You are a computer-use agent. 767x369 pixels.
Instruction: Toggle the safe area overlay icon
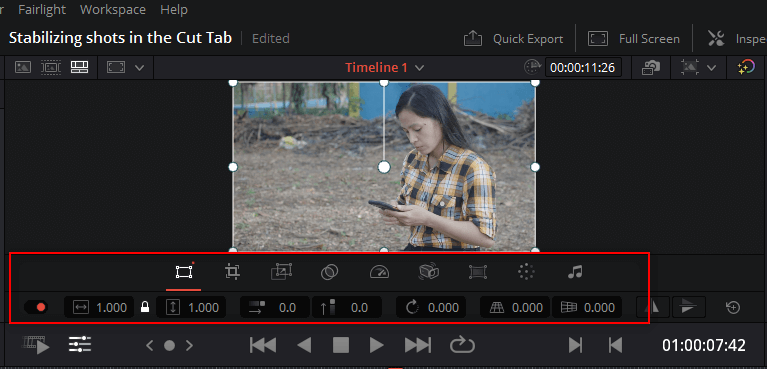pos(689,68)
